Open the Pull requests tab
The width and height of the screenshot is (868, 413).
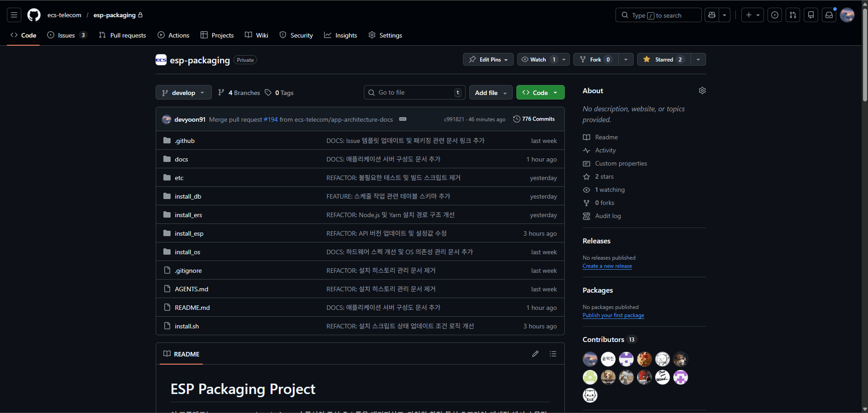123,35
